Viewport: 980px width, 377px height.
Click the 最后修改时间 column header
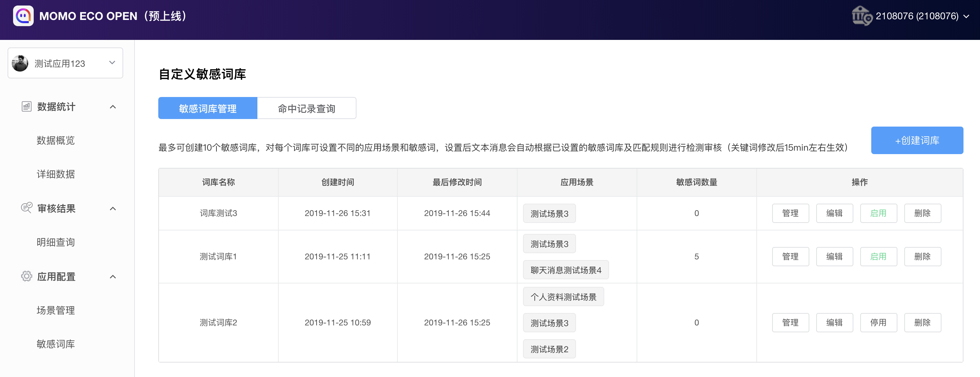tap(457, 182)
